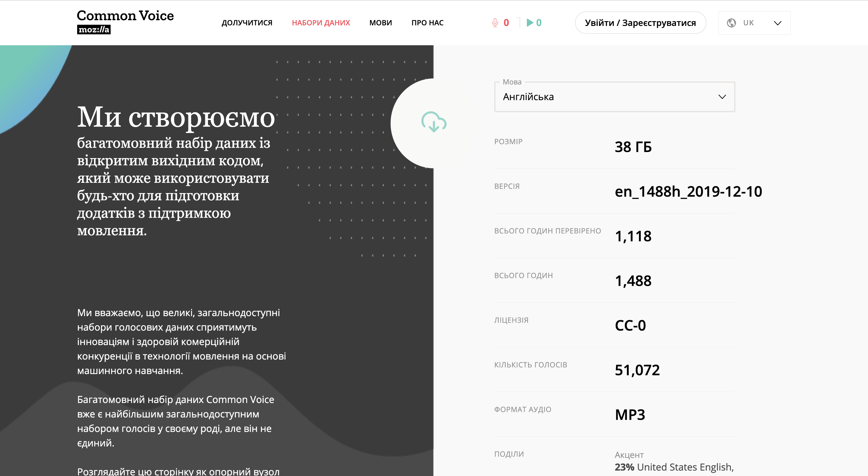Expand the UK site language dropdown
The image size is (868, 476).
[x=754, y=23]
